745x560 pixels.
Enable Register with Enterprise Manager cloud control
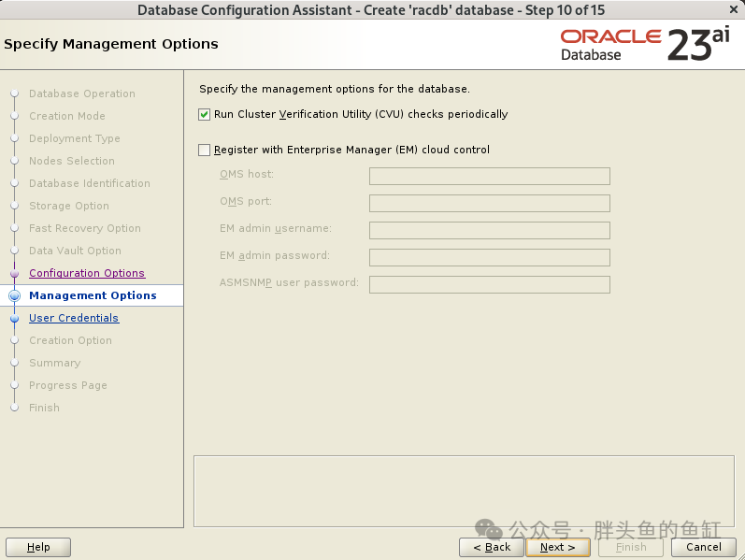pyautogui.click(x=205, y=151)
